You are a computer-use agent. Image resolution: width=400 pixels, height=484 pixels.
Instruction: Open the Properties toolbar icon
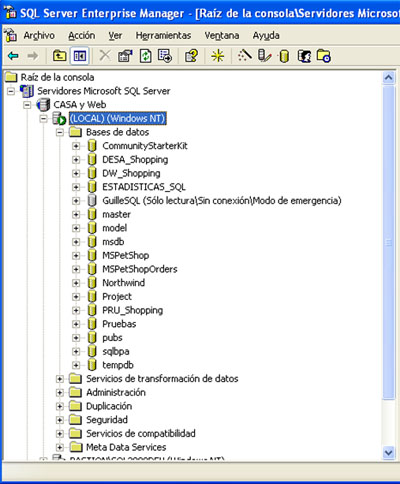click(x=125, y=56)
